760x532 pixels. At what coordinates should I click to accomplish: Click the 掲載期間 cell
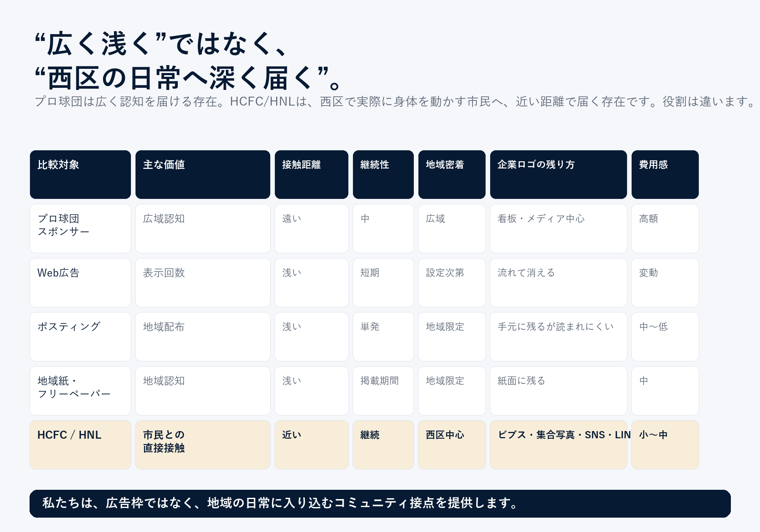(x=383, y=391)
